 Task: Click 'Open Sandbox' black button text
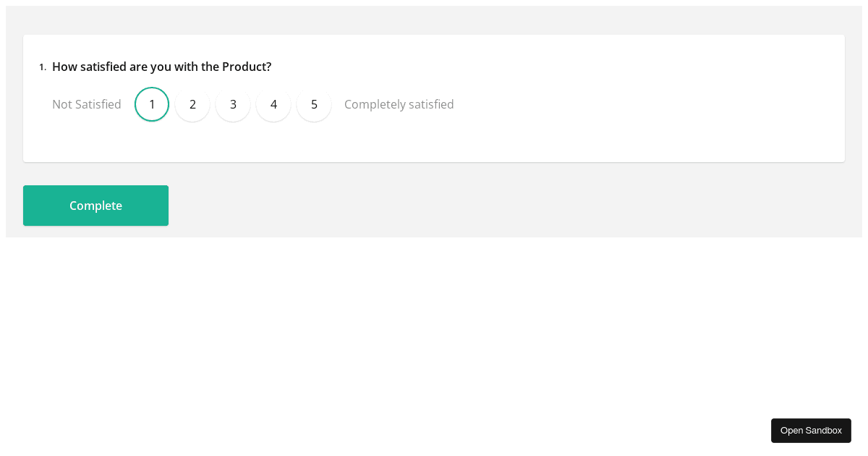point(811,431)
